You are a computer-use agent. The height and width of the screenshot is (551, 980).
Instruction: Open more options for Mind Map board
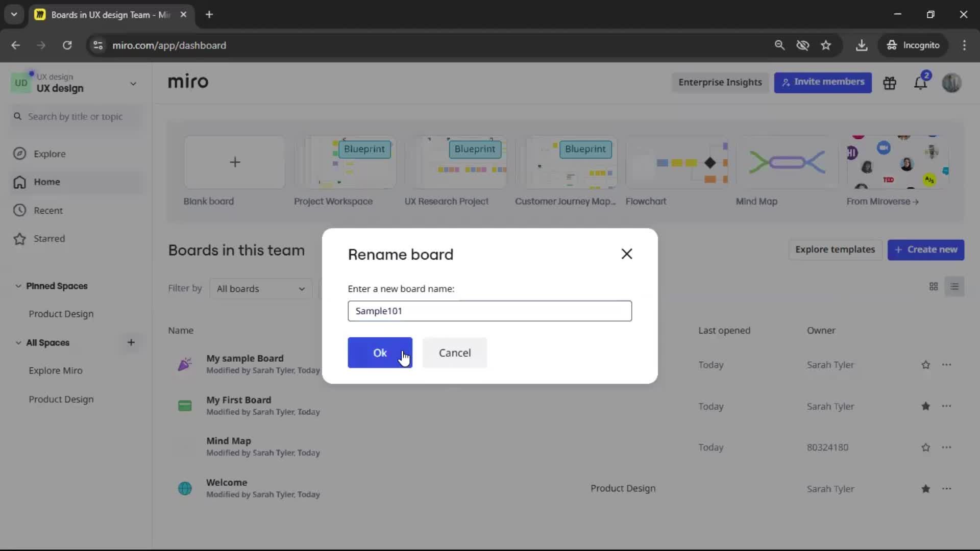tap(946, 447)
